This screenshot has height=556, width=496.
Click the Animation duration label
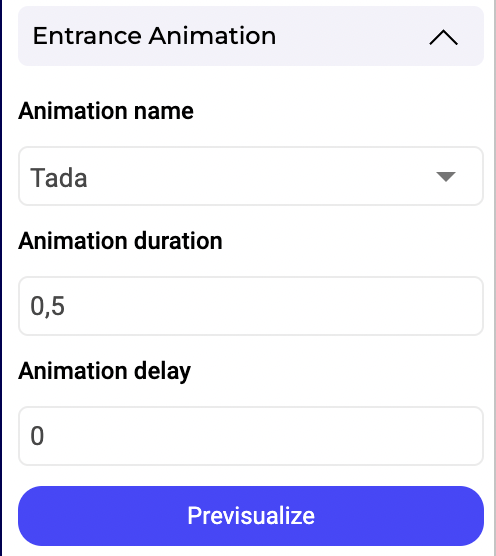(x=120, y=241)
